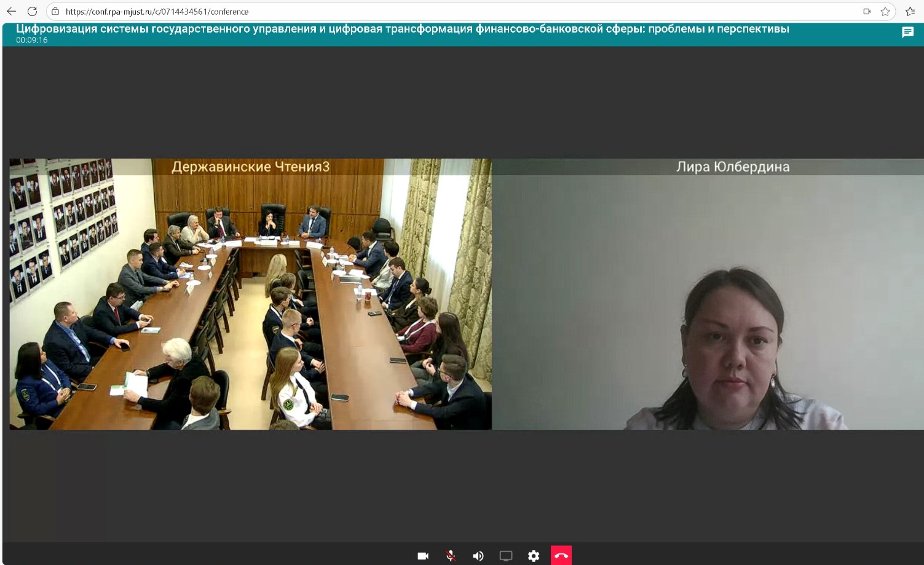The image size is (924, 565).
Task: Toggle the speaker sound output
Action: tap(478, 556)
